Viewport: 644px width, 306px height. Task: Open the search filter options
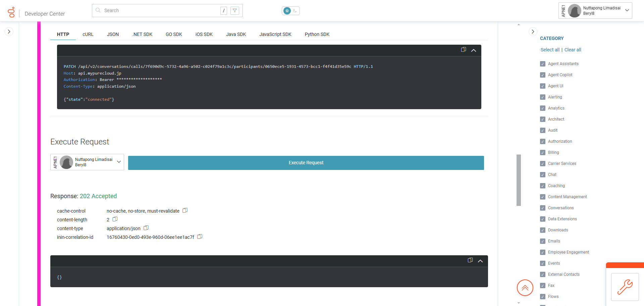(235, 10)
